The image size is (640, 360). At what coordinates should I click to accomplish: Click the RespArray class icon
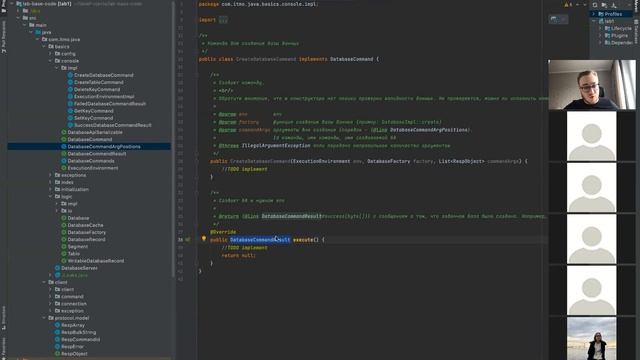[58, 325]
